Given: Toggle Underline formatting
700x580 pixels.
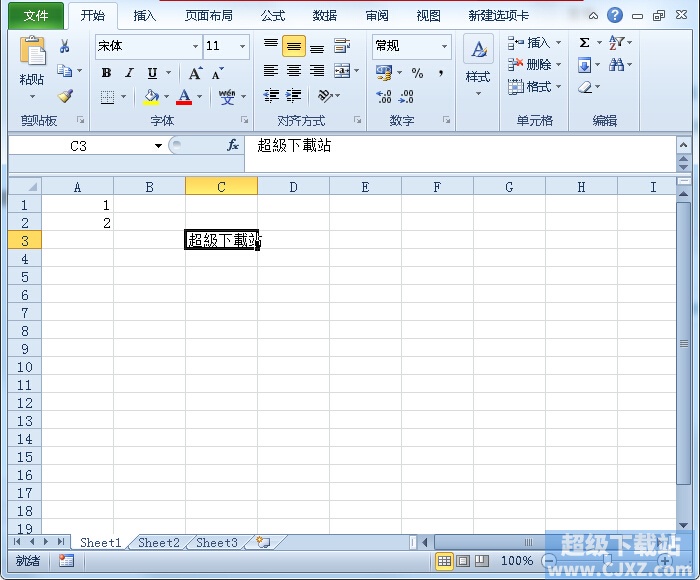Looking at the screenshot, I should click(152, 73).
